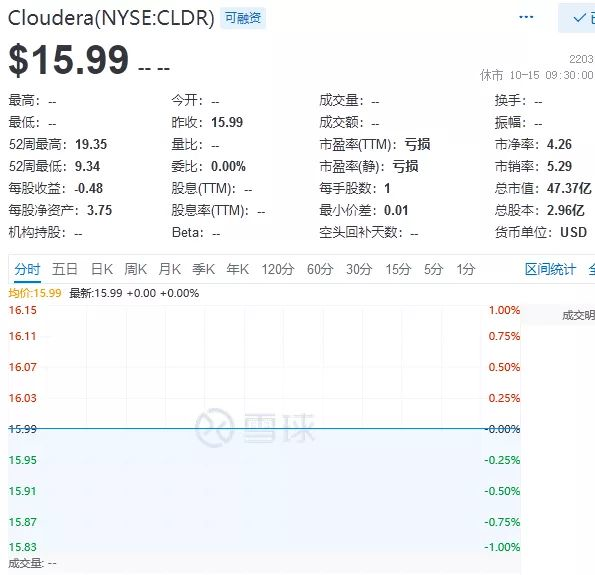Select the 分时 chart tab
This screenshot has width=595, height=575.
click(x=27, y=269)
